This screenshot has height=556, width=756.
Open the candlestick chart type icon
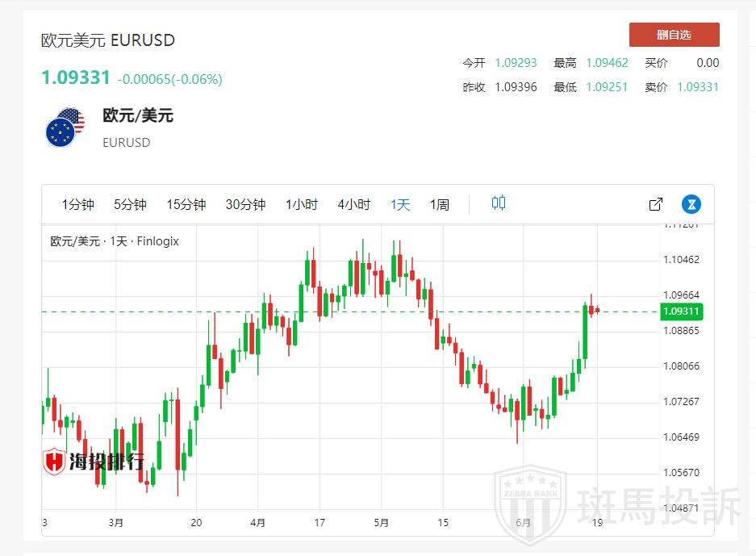pos(499,203)
